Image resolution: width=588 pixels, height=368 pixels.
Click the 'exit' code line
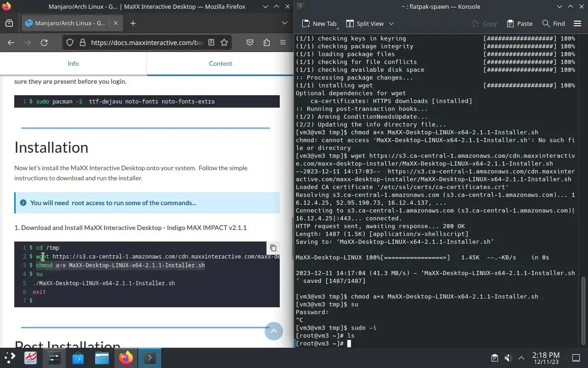(39, 292)
